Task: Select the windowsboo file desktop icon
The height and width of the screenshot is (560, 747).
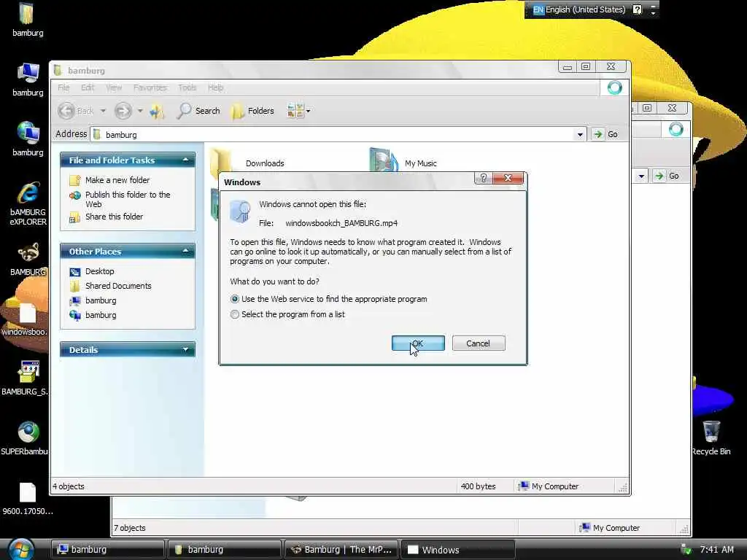Action: point(25,319)
